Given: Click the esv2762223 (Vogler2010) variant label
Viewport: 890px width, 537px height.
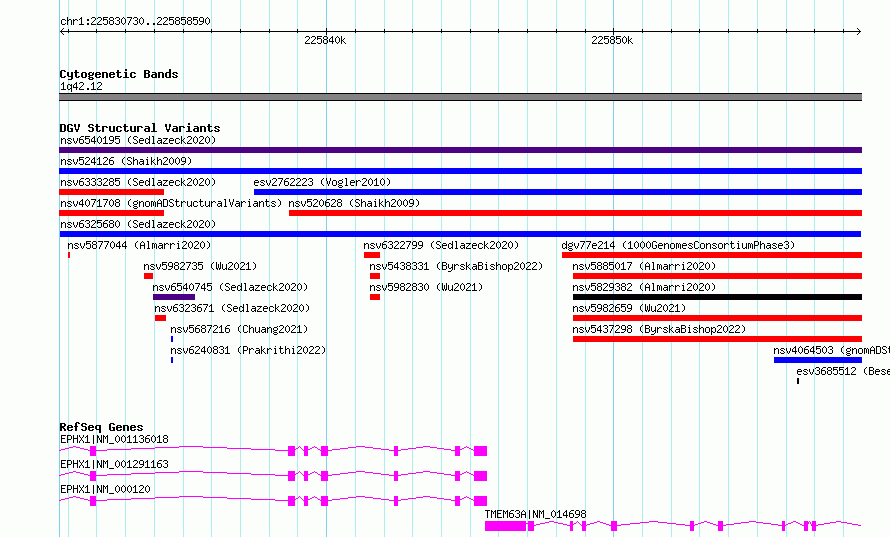Looking at the screenshot, I should coord(322,182).
